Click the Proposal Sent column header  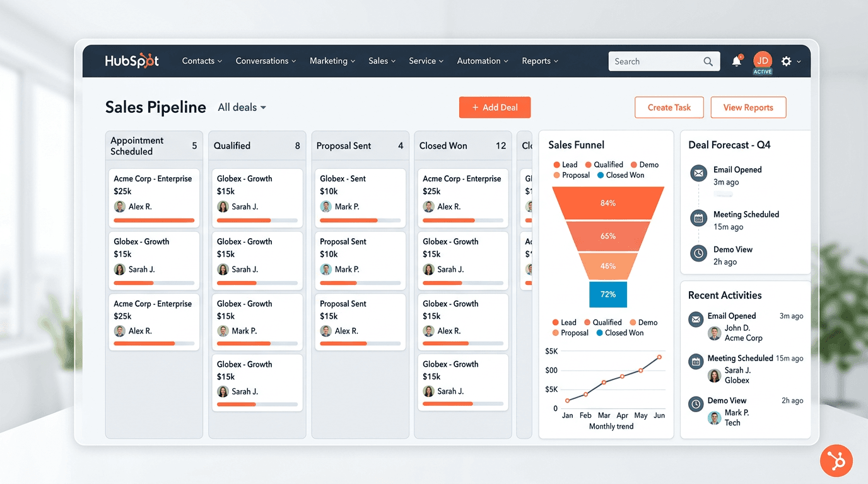(x=360, y=146)
